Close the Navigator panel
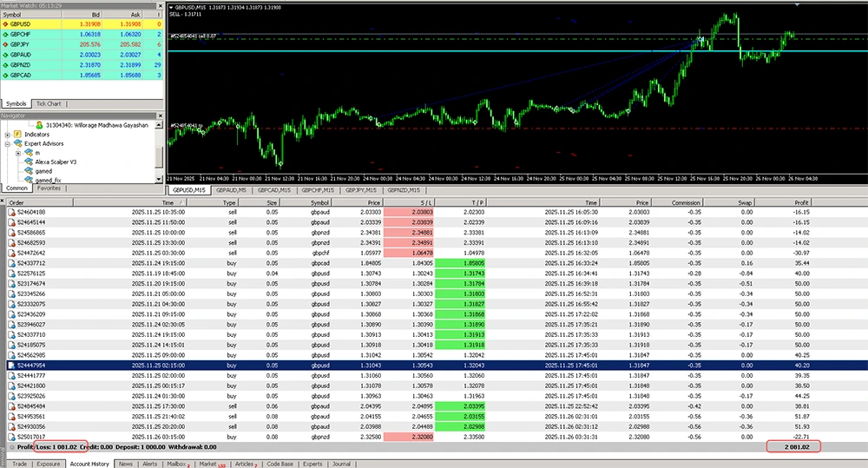 click(x=159, y=115)
